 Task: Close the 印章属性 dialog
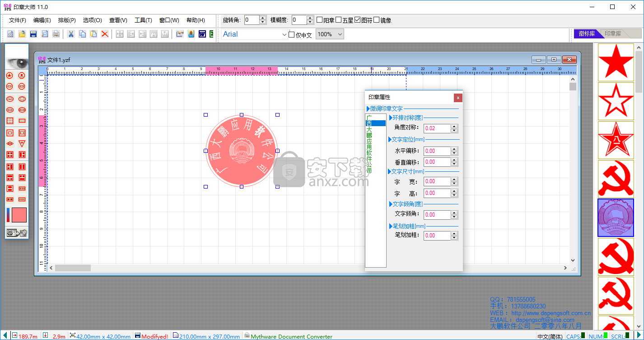pyautogui.click(x=458, y=97)
